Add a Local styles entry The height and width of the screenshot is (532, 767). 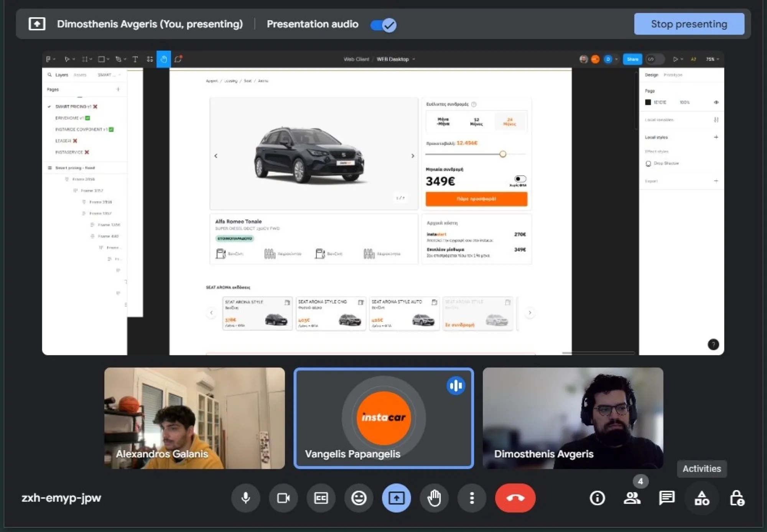click(716, 137)
